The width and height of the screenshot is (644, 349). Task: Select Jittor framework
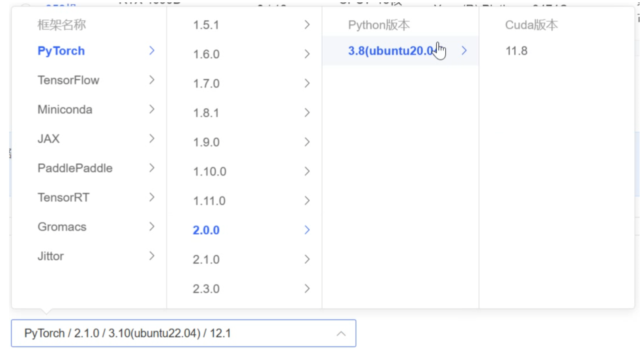coord(50,256)
